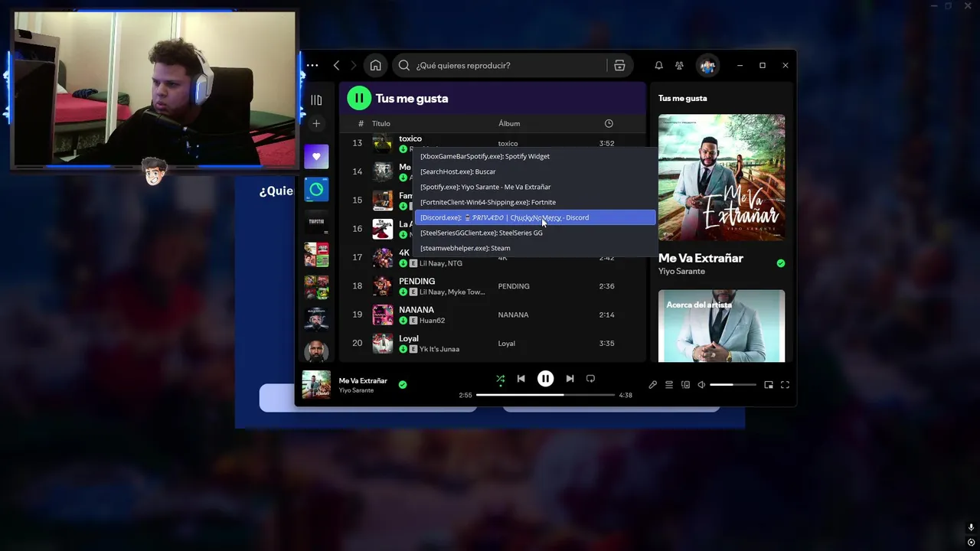Open Me Va Extrañar title in right panel
Image resolution: width=980 pixels, height=551 pixels.
[x=701, y=258]
